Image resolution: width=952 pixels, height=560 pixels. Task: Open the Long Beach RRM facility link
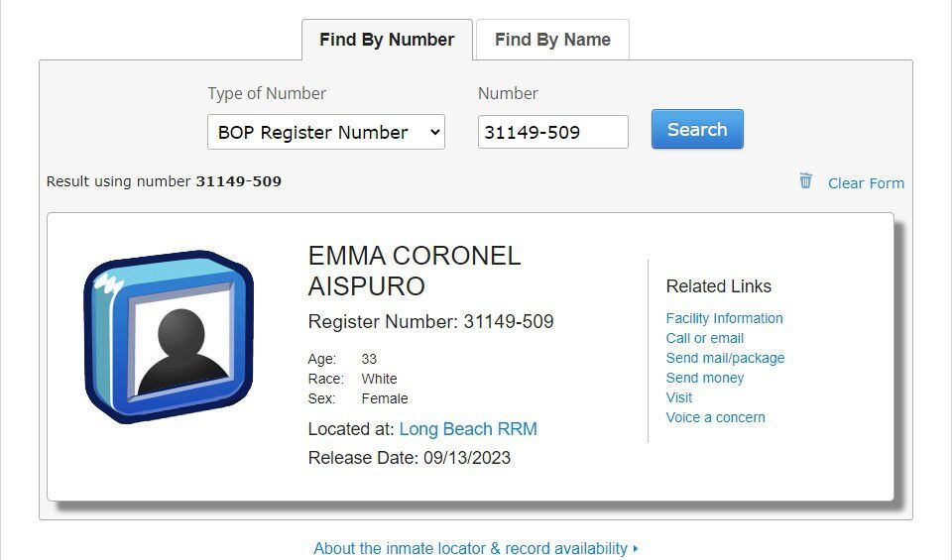click(x=468, y=429)
